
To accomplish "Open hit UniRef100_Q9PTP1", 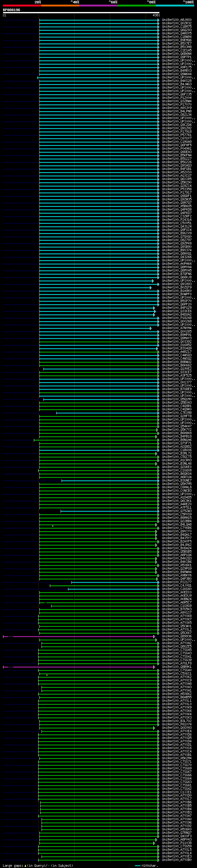I will [176, 57].
